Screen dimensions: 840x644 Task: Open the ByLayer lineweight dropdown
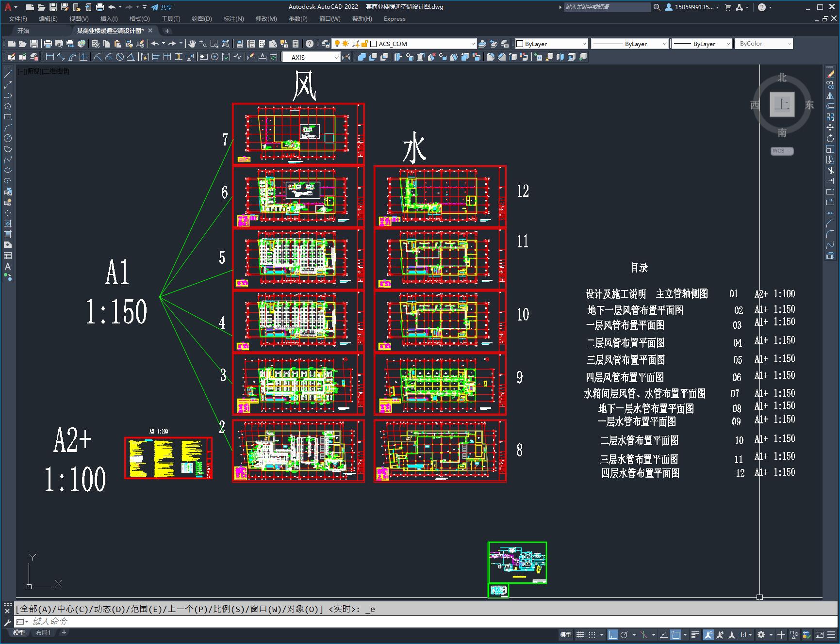[x=702, y=44]
